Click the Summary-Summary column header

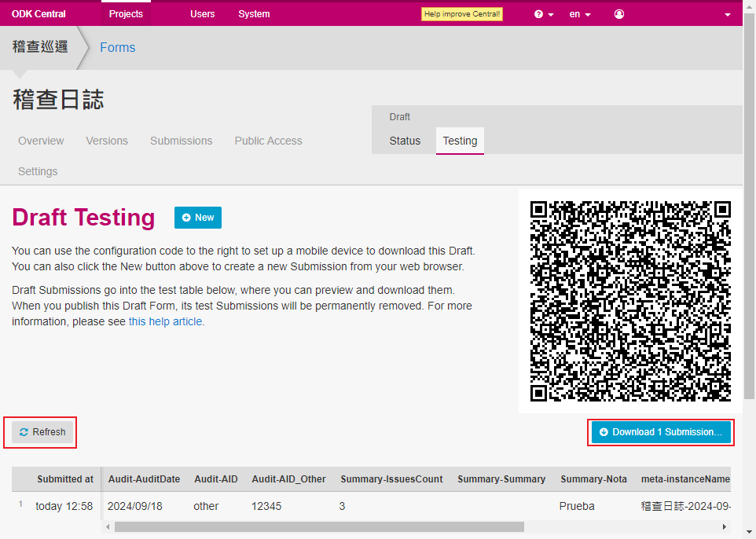(x=501, y=479)
